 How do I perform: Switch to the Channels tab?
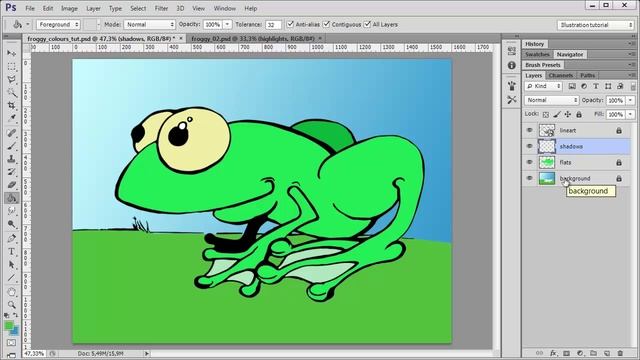click(561, 76)
